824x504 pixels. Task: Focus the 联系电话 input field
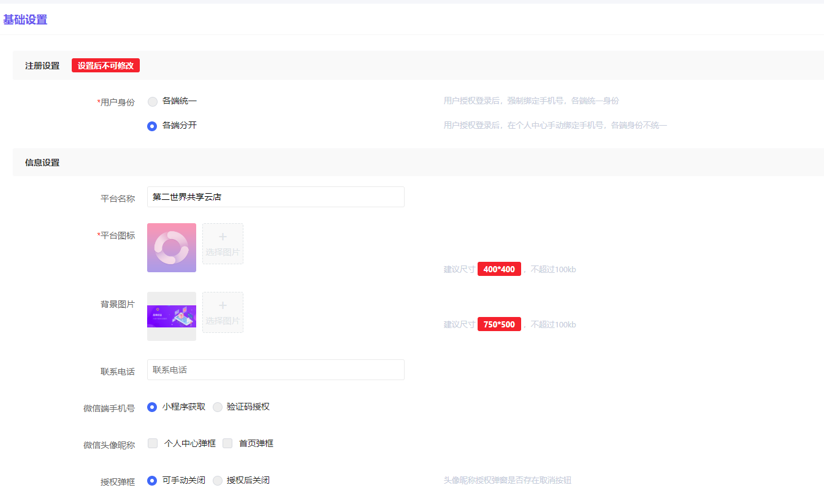click(x=275, y=370)
